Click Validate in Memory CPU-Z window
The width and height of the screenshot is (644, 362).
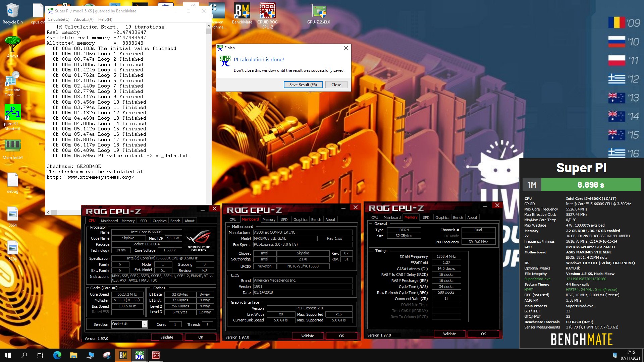[x=449, y=334]
